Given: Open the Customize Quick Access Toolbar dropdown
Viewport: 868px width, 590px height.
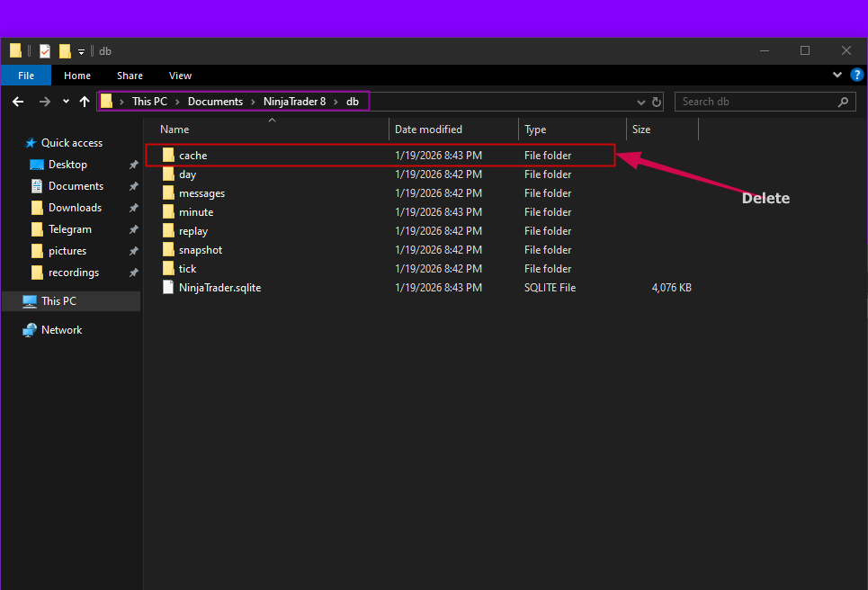Looking at the screenshot, I should pos(81,51).
